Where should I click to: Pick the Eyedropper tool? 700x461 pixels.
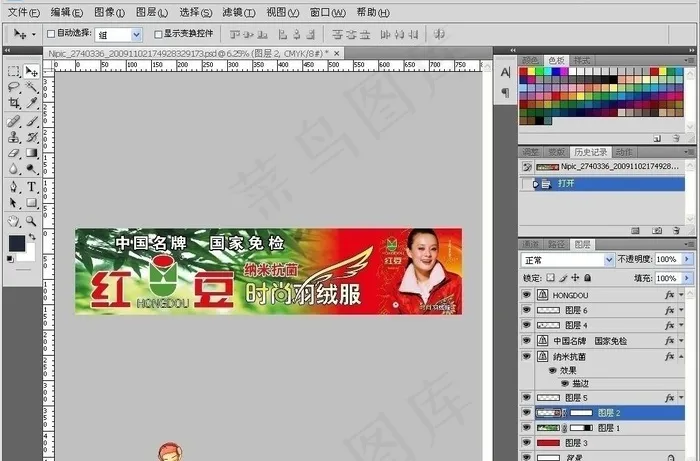pyautogui.click(x=32, y=103)
